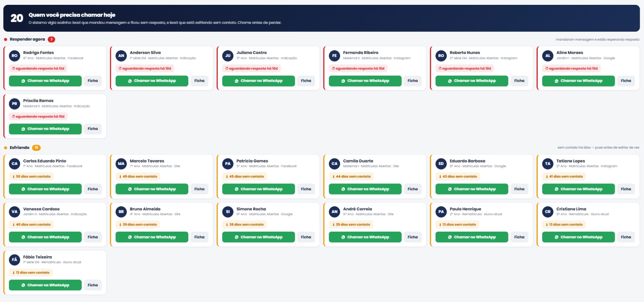Click Patrícia Gomes' 45 dias sem contato tag
Viewport: 644px width, 302px height.
245,177
